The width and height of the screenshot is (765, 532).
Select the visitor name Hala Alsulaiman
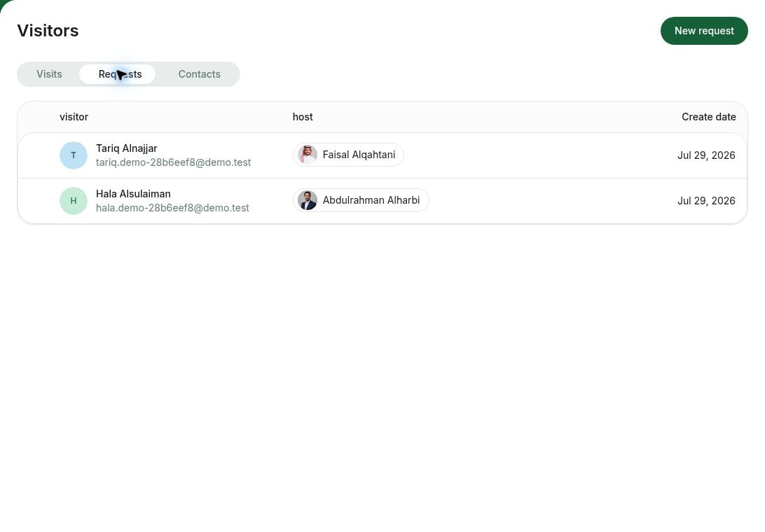point(133,194)
